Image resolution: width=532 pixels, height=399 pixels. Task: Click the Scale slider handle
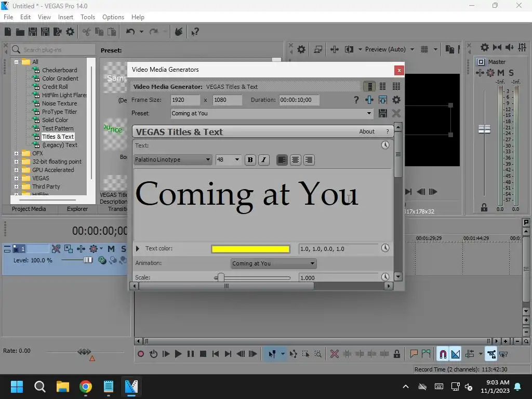[x=220, y=277]
